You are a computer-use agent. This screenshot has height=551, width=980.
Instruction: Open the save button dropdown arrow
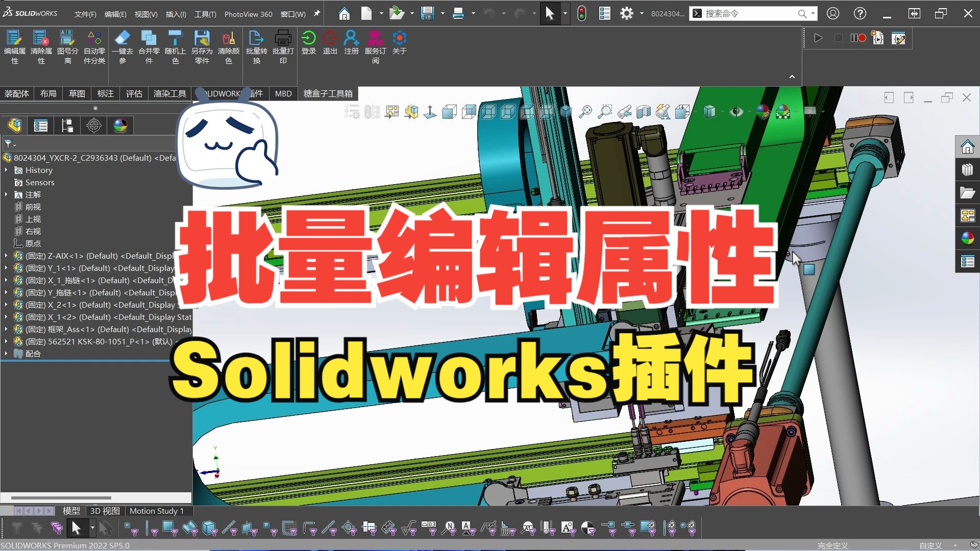442,13
